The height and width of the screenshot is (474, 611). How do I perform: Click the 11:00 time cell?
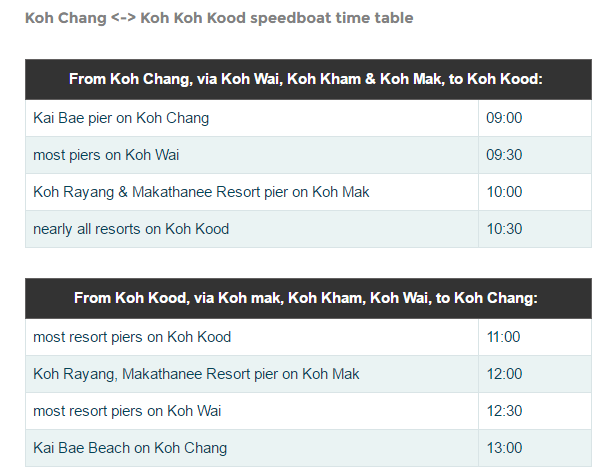[x=535, y=337]
